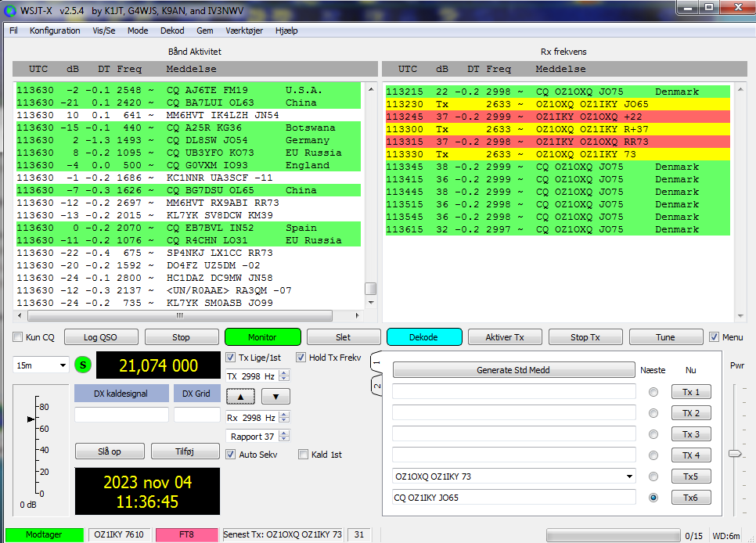The height and width of the screenshot is (543, 756).
Task: Expand the Tx5 message combo box
Action: (x=630, y=476)
